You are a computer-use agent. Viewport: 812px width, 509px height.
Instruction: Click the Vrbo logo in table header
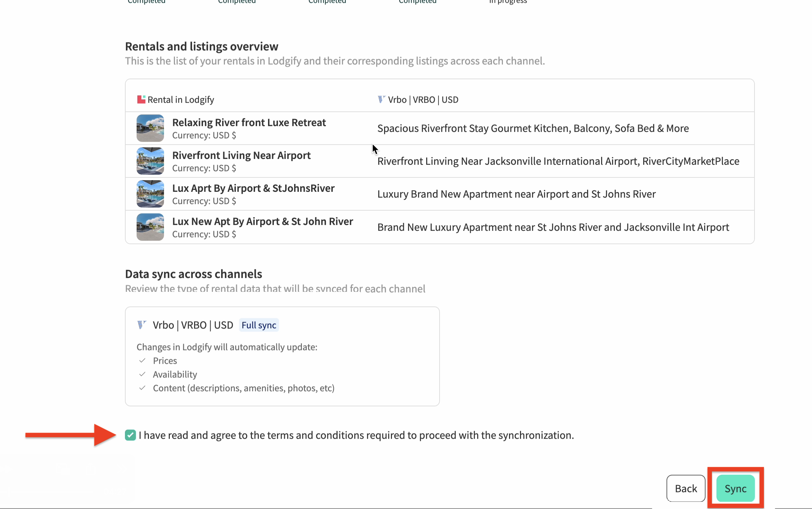[x=381, y=99]
